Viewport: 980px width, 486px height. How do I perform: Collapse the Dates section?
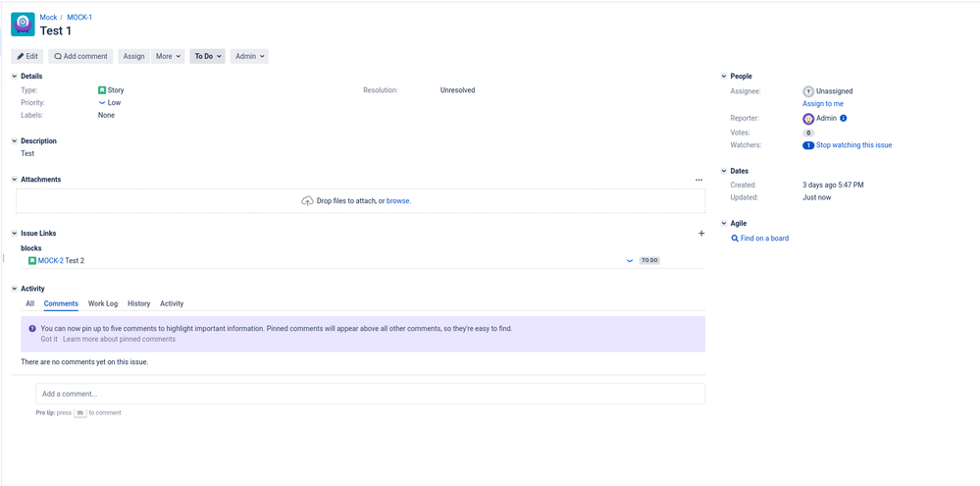[x=724, y=171]
